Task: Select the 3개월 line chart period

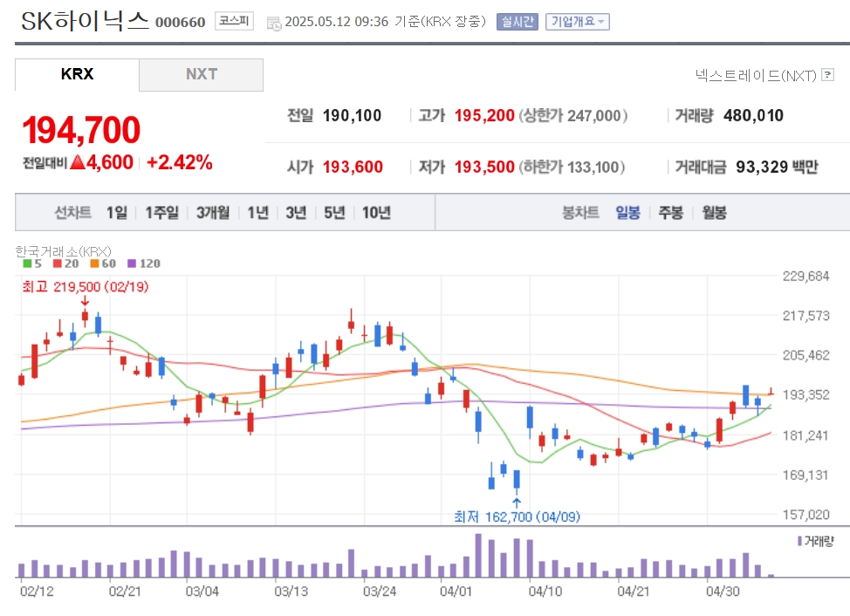Action: [213, 212]
